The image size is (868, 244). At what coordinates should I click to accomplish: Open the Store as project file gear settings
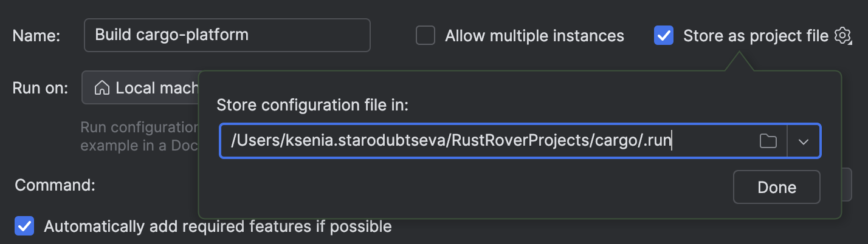pos(842,36)
